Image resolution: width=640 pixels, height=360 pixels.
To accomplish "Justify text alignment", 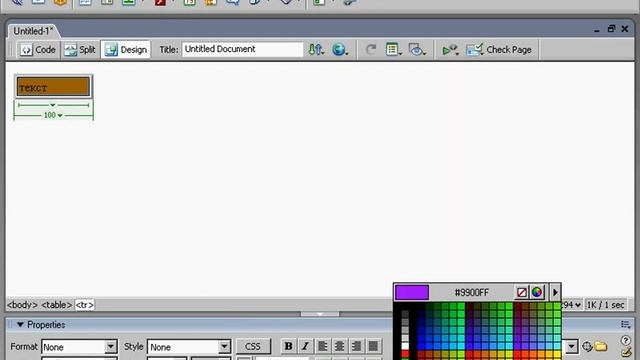I will (373, 346).
